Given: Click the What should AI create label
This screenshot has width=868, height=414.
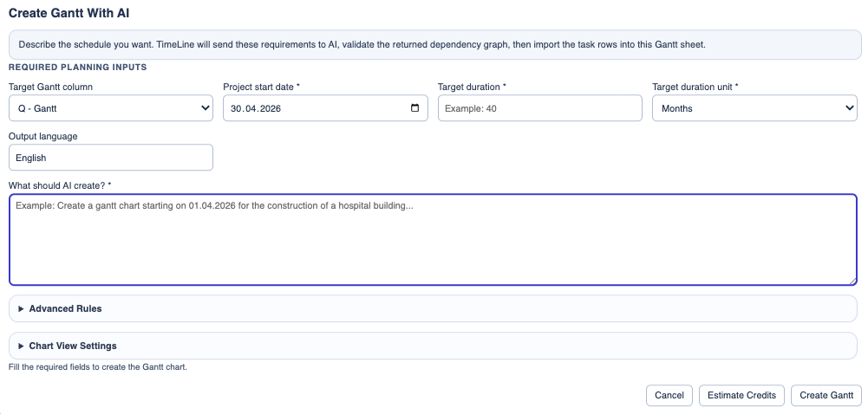Looking at the screenshot, I should pyautogui.click(x=60, y=185).
